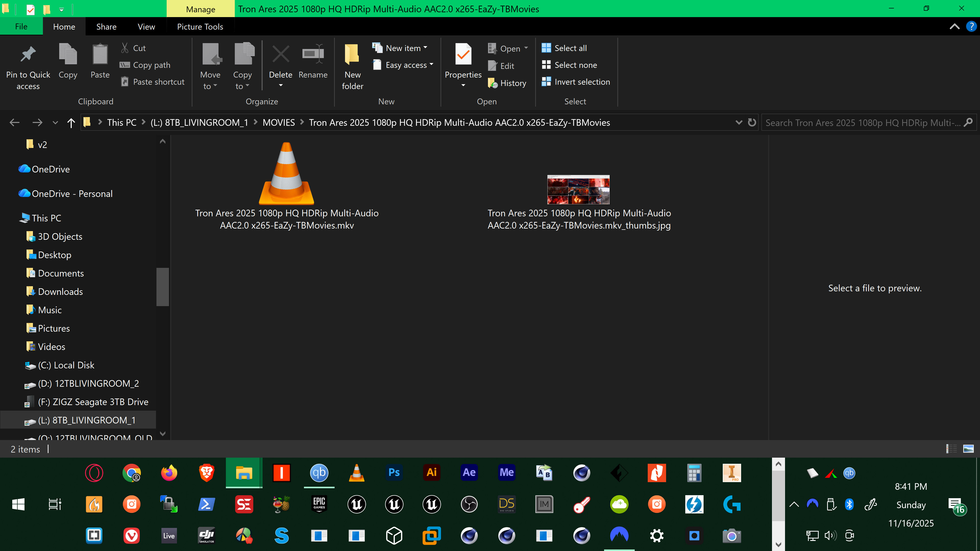Screen dimensions: 980x551
Task: Open the History button in ribbon
Action: 507,83
